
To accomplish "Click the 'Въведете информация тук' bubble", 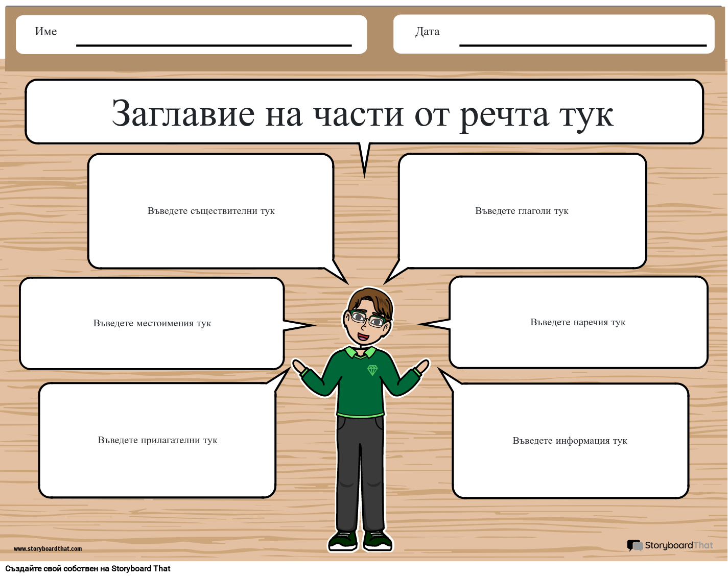I will (570, 440).
